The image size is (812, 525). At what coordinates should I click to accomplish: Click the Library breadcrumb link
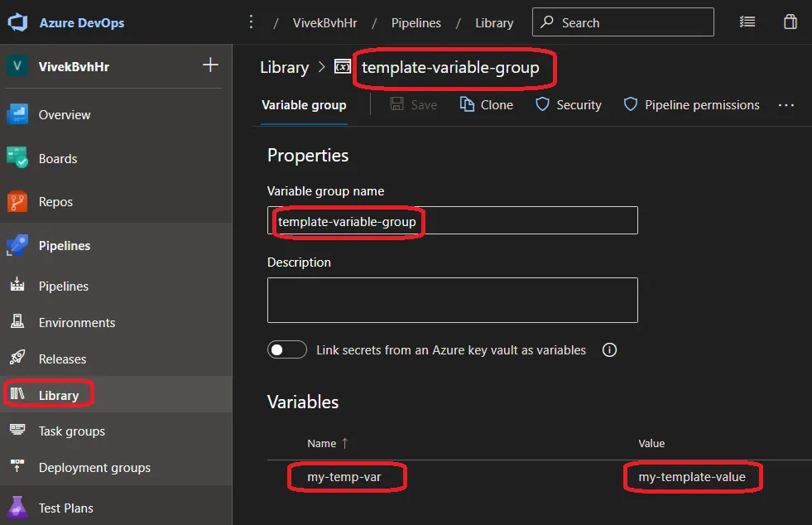coord(284,68)
